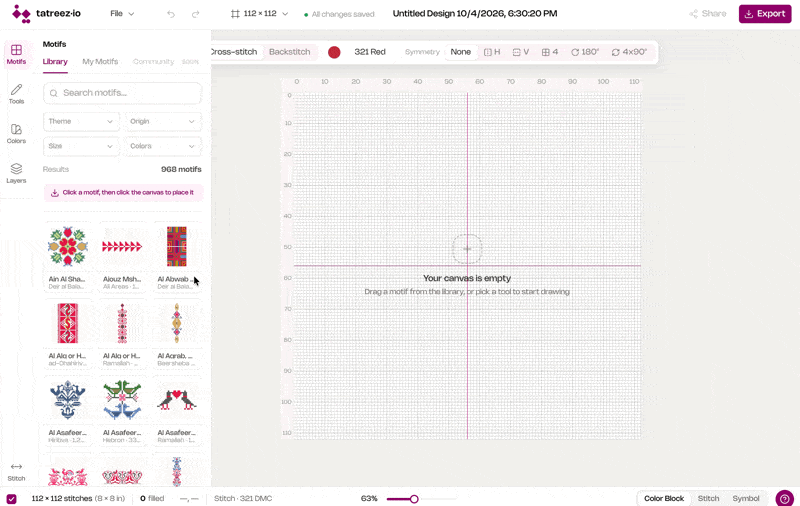
Task: Click the Export button
Action: (x=765, y=14)
